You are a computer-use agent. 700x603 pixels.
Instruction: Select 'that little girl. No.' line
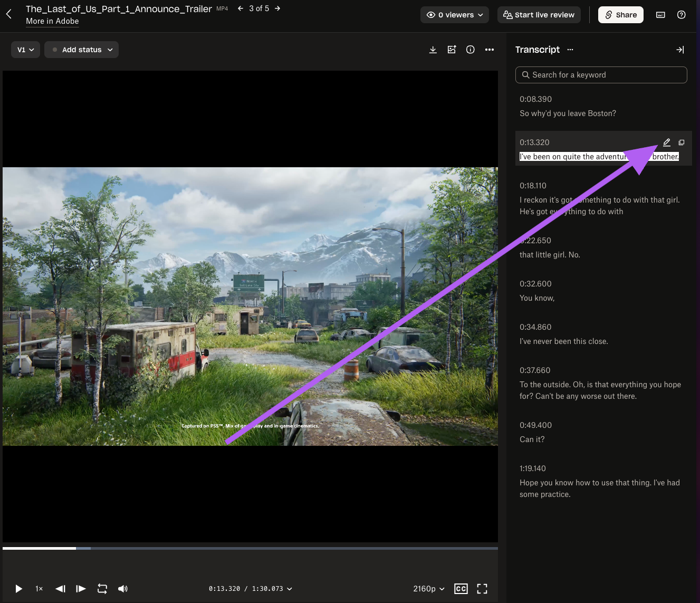click(550, 255)
